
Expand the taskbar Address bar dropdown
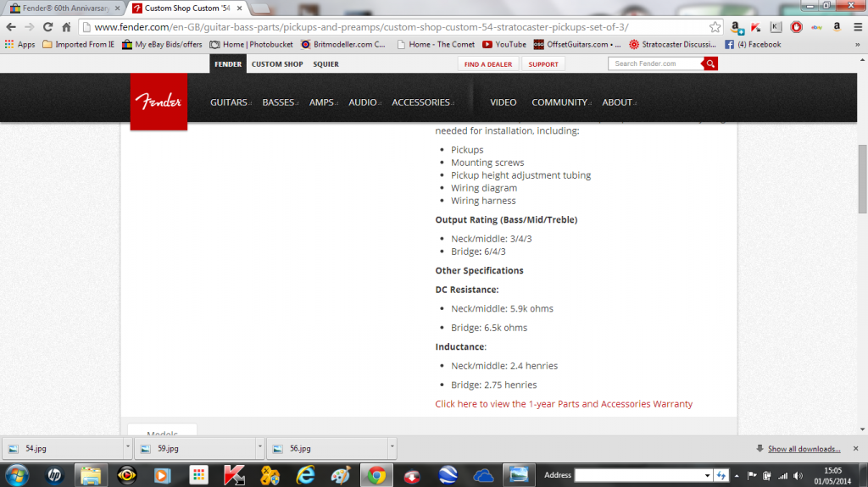pyautogui.click(x=707, y=475)
